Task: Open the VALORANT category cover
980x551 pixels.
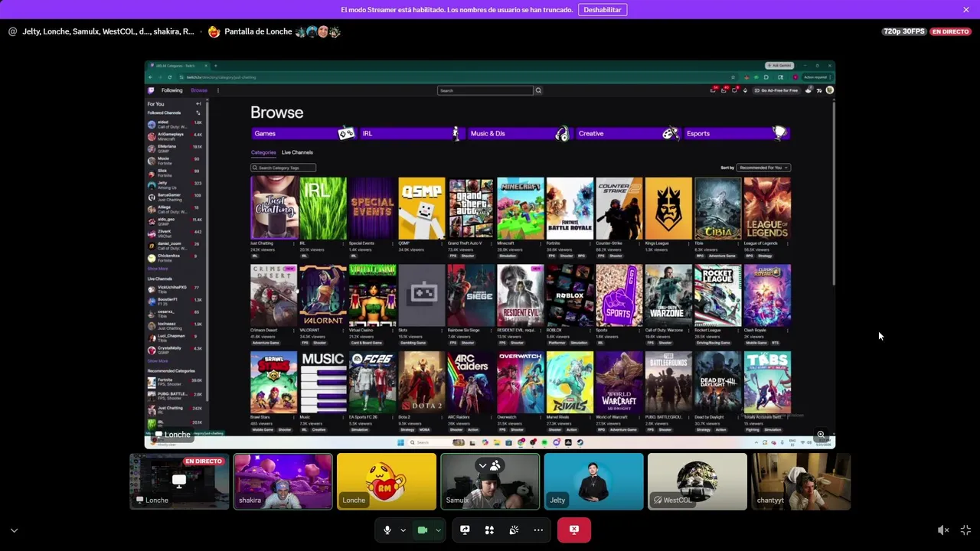Action: [323, 295]
